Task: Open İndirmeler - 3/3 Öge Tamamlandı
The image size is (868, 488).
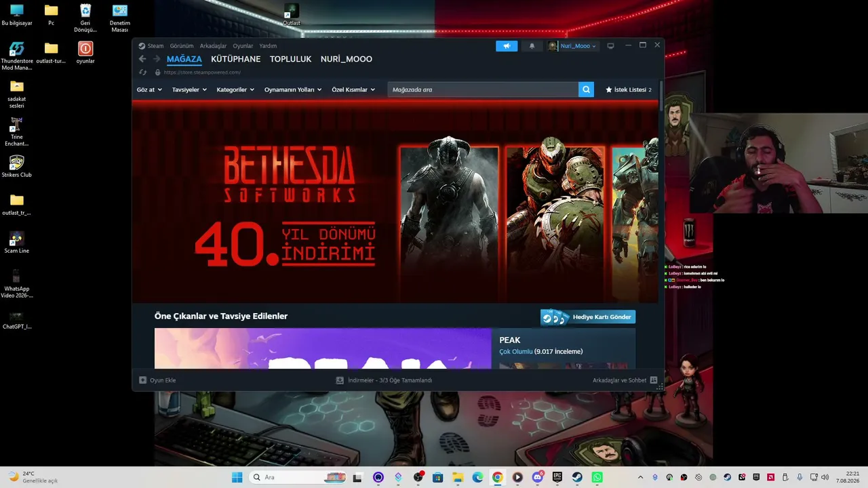Action: (x=390, y=380)
